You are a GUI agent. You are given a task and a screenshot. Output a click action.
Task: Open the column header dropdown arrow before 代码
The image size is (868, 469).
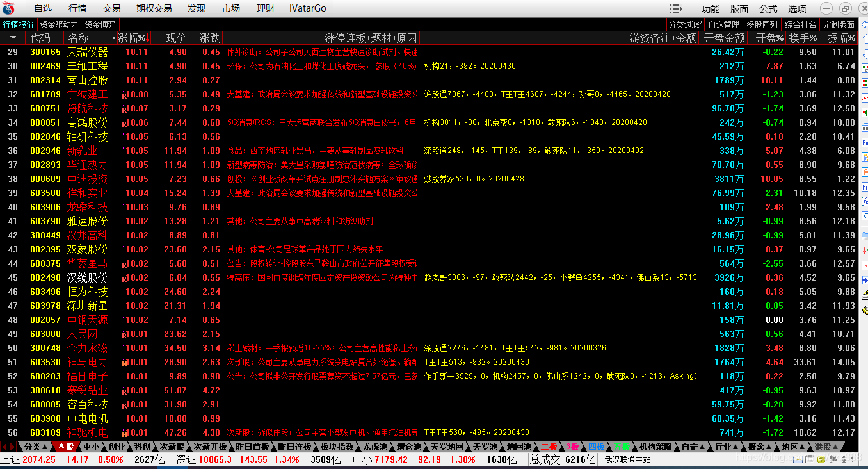coord(13,38)
